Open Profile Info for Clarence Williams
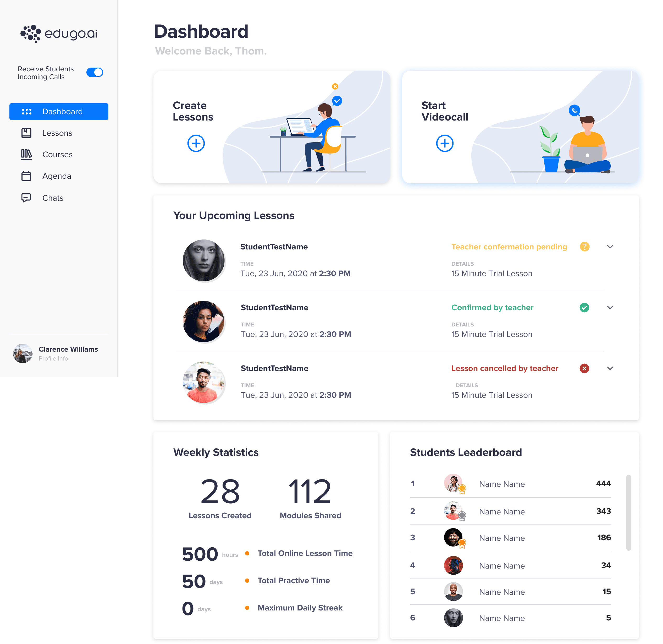This screenshot has height=644, width=663. (x=53, y=358)
